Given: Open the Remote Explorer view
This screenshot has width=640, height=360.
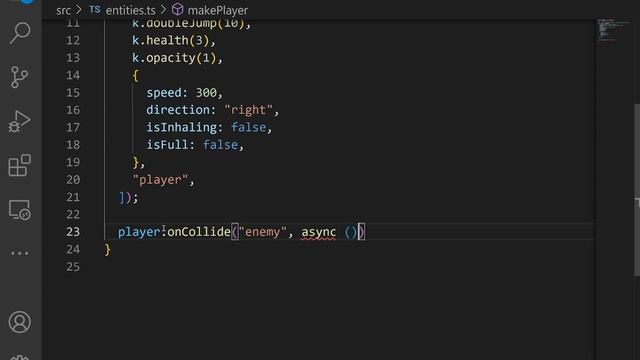Looking at the screenshot, I should click(20, 210).
